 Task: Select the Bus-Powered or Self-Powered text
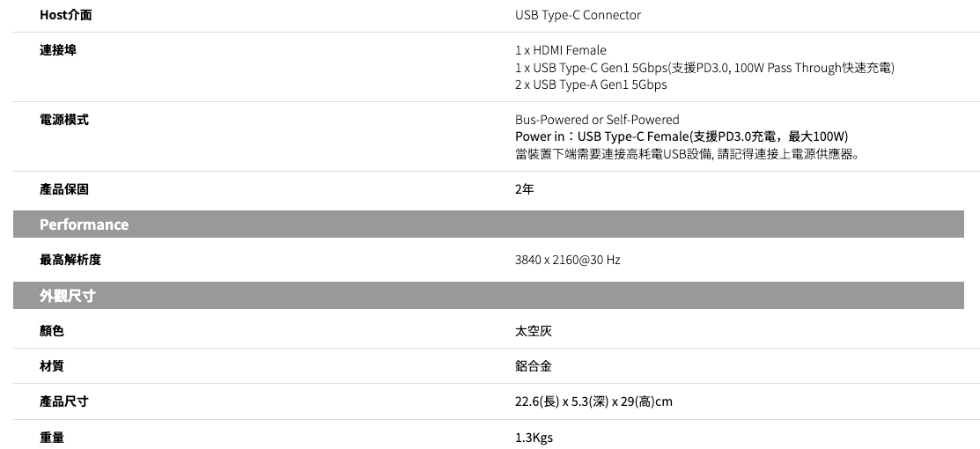tap(597, 120)
